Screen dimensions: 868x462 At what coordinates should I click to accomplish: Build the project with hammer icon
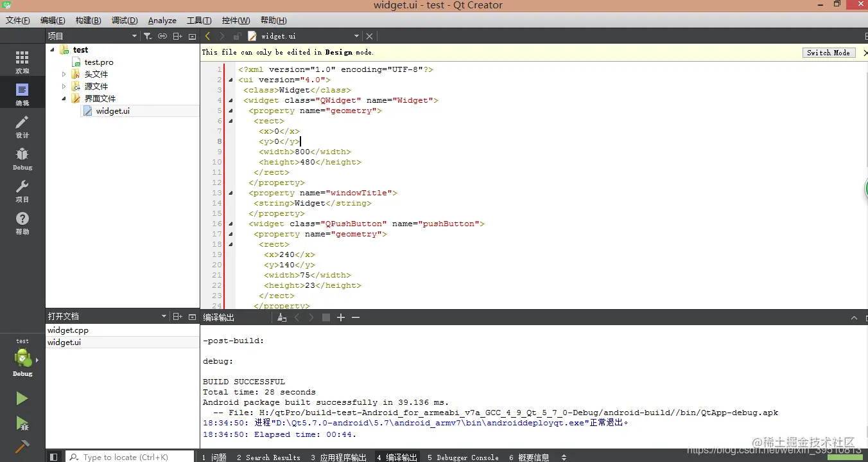pyautogui.click(x=22, y=446)
